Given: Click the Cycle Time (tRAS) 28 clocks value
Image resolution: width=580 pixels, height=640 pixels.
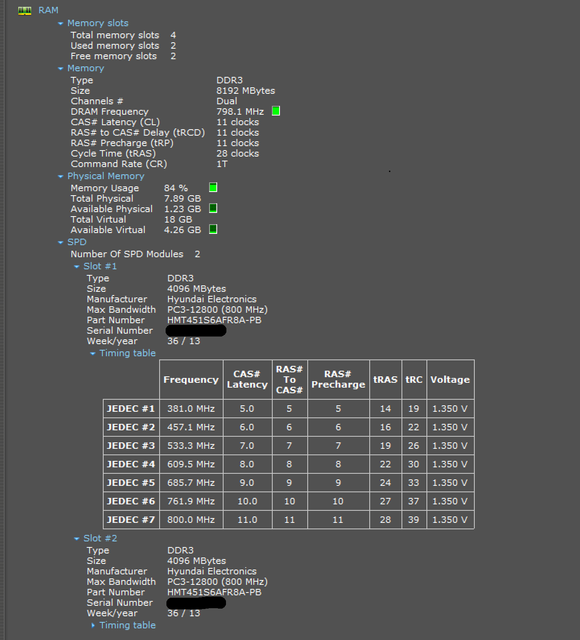Looking at the screenshot, I should coord(238,153).
